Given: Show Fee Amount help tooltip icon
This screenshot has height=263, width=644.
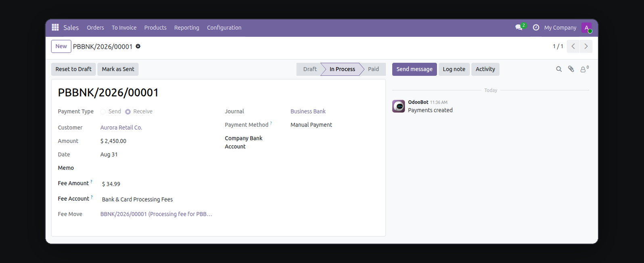Looking at the screenshot, I should [x=91, y=182].
